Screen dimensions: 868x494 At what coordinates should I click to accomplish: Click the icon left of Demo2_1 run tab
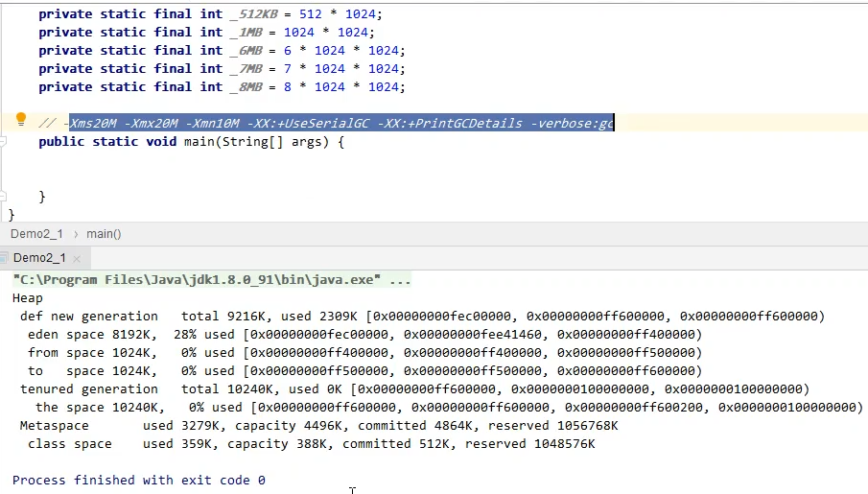(x=5, y=258)
